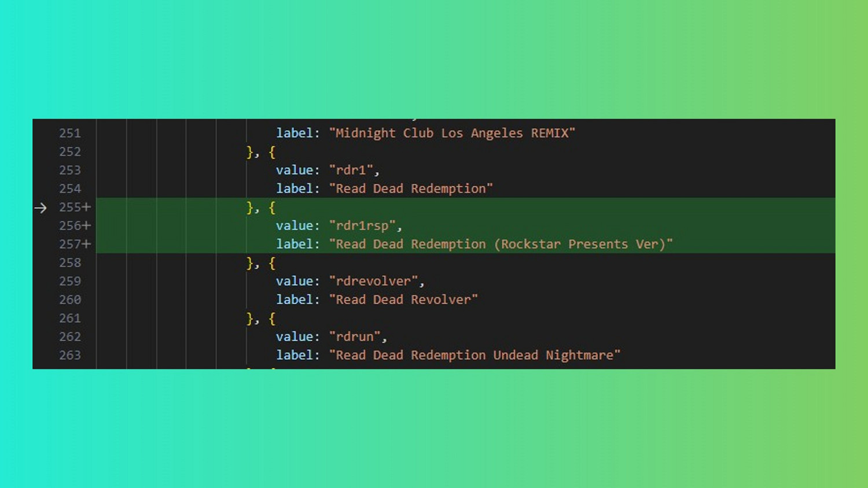This screenshot has height=488, width=868.
Task: Select line number 251 in the gutter
Action: coord(70,133)
